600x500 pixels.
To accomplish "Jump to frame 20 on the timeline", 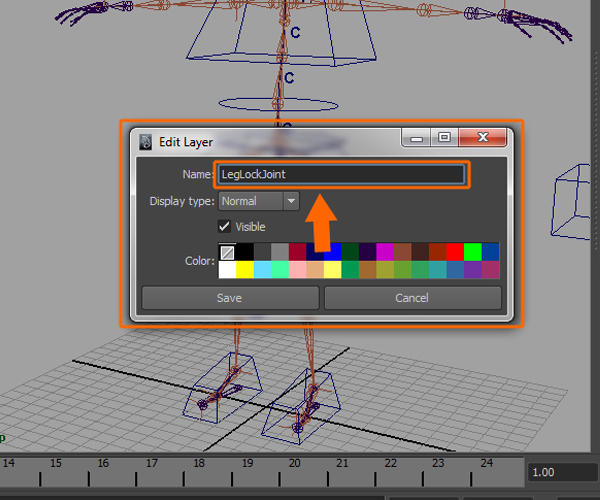I will (295, 463).
